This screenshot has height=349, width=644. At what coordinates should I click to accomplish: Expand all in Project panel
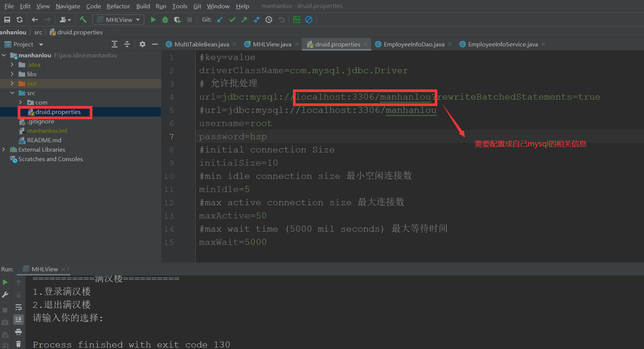pyautogui.click(x=115, y=44)
